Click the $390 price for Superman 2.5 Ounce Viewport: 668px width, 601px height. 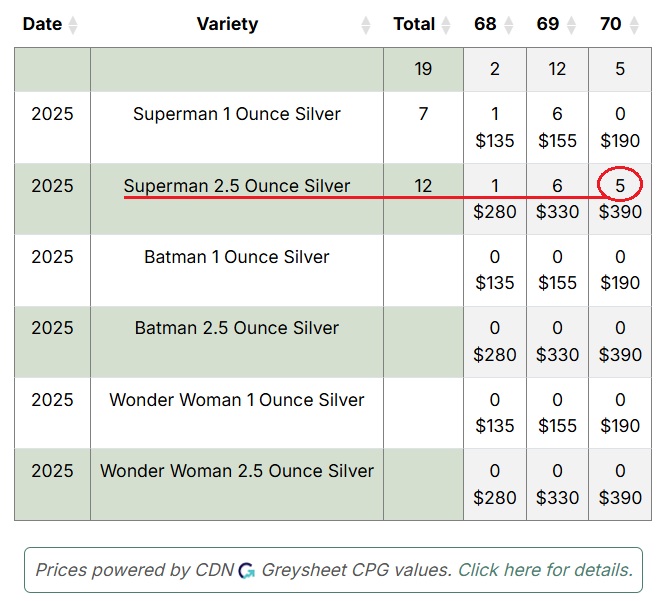coord(620,212)
